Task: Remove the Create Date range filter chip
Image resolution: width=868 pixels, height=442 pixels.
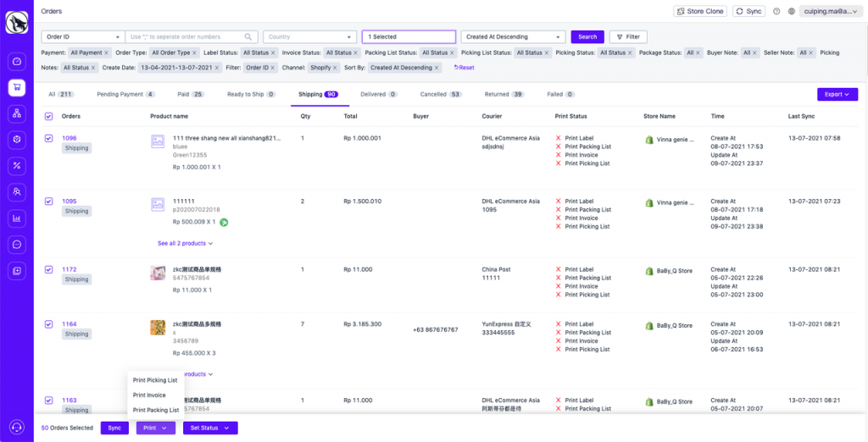Action: click(217, 68)
